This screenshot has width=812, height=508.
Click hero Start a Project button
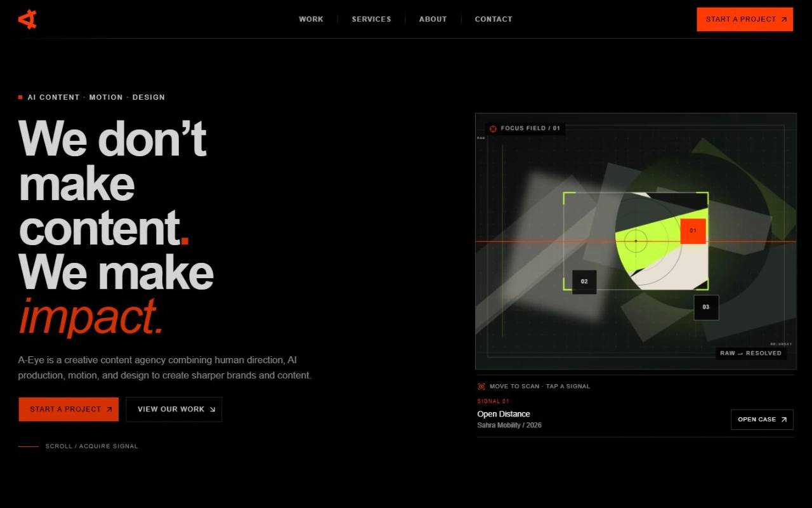[69, 409]
